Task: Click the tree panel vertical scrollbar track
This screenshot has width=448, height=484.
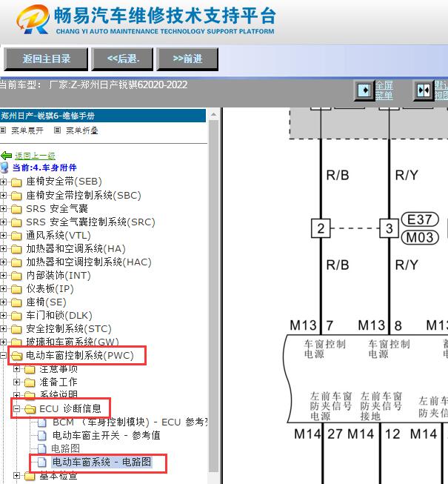Action: [213, 296]
